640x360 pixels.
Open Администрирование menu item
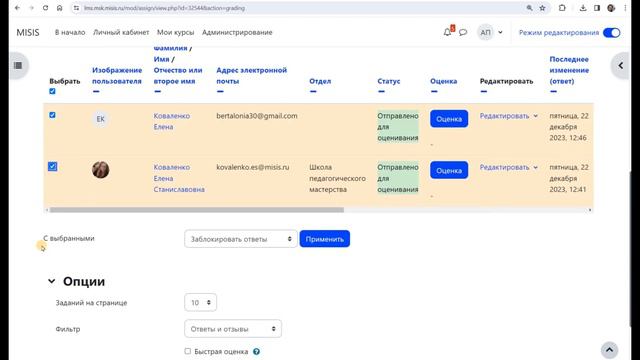click(x=237, y=32)
